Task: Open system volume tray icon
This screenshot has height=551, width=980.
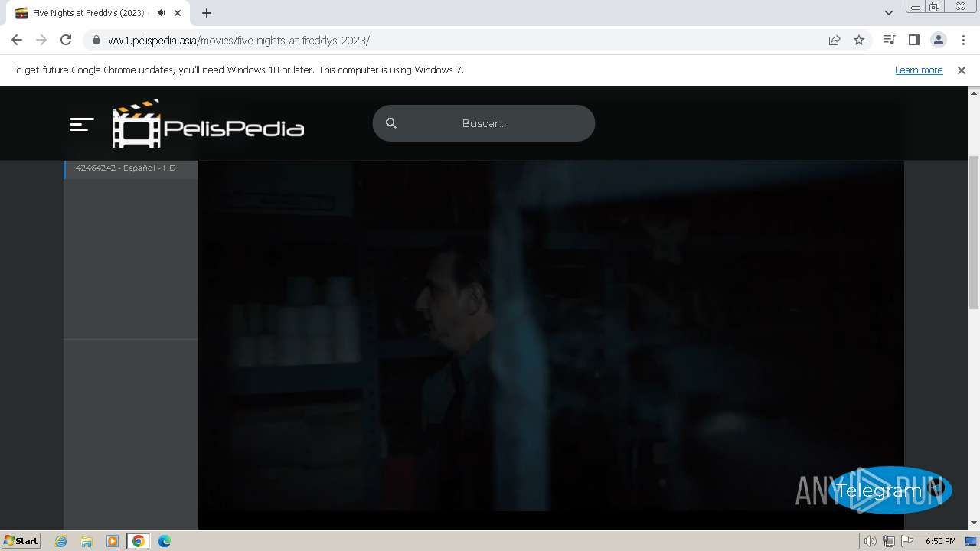Action: (870, 541)
